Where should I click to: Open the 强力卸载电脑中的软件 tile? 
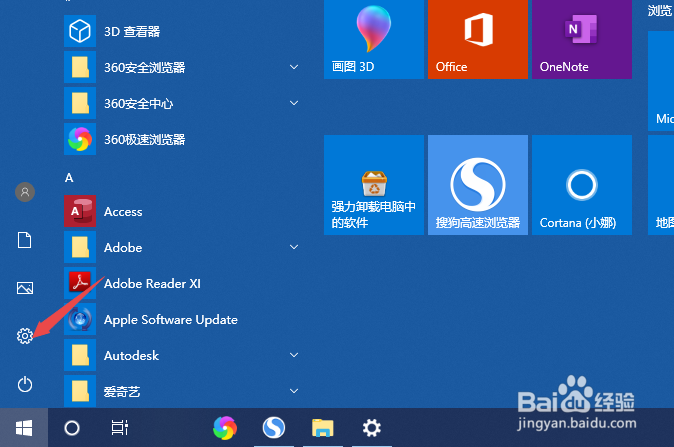tap(374, 185)
